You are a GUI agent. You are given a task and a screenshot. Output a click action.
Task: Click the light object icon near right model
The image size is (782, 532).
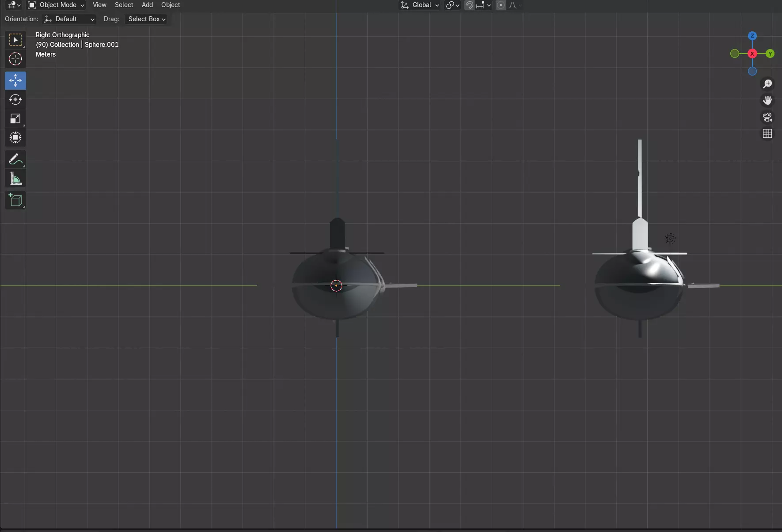(x=670, y=239)
